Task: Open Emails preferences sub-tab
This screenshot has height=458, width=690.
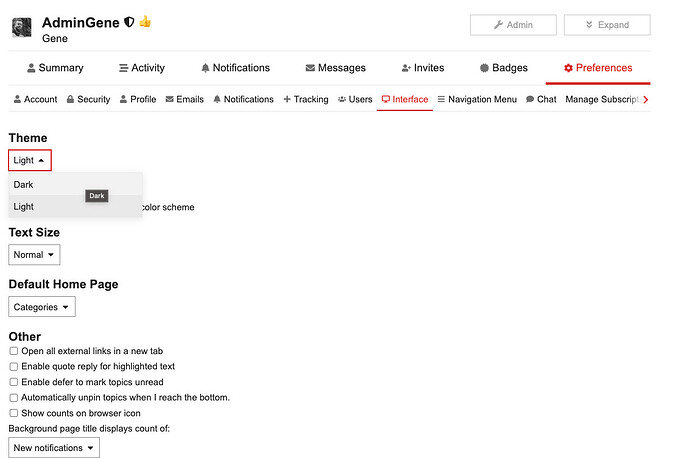Action: (184, 99)
